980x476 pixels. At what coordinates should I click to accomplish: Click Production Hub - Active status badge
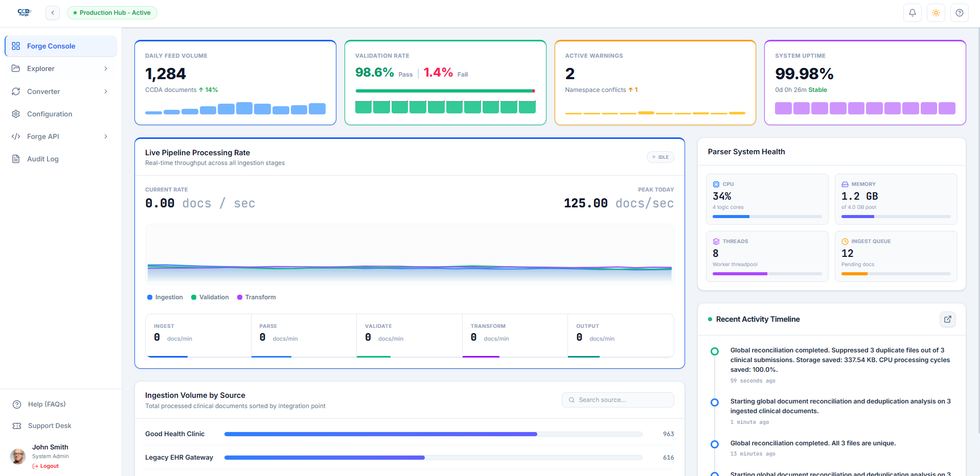112,13
